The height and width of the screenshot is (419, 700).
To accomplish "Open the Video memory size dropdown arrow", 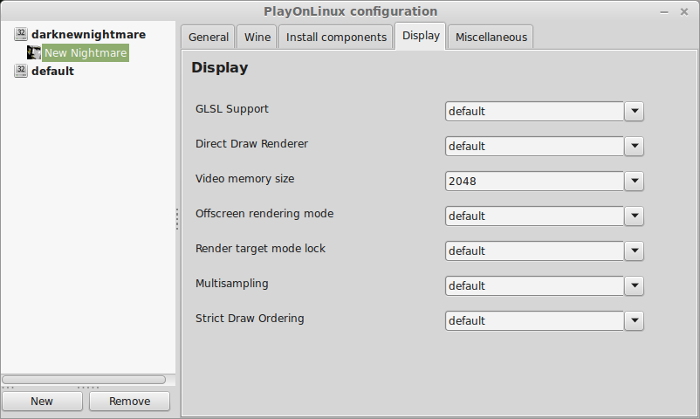I will click(x=634, y=181).
